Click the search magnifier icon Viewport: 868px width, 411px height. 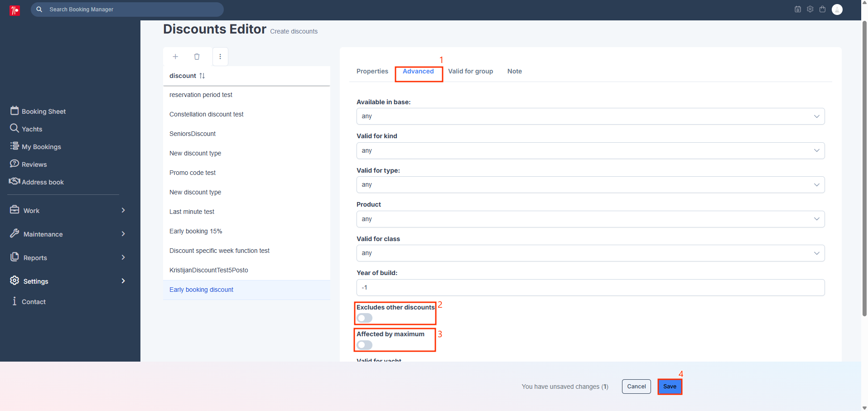click(39, 9)
